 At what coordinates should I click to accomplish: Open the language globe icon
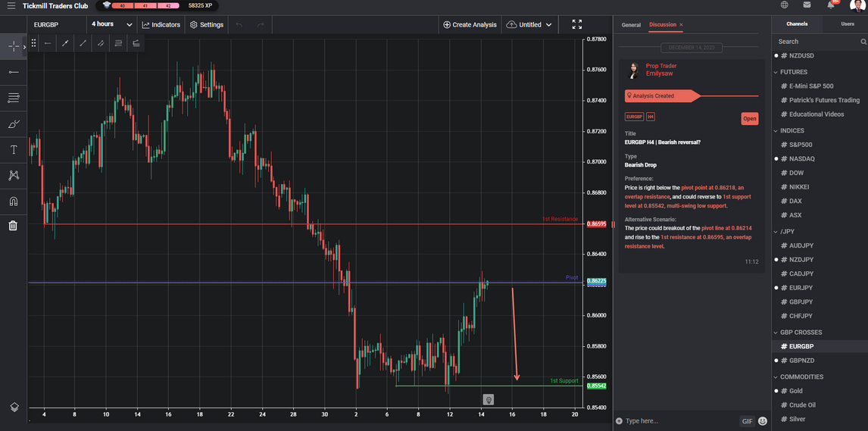click(x=785, y=5)
